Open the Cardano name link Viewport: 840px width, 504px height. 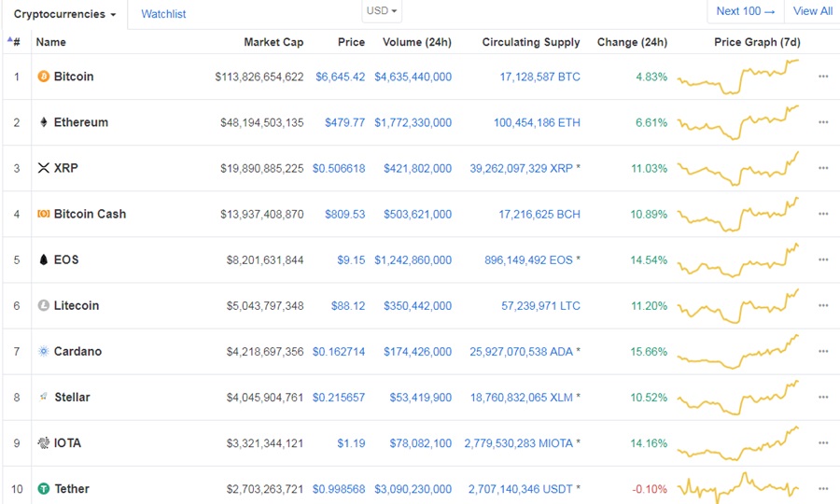click(77, 351)
